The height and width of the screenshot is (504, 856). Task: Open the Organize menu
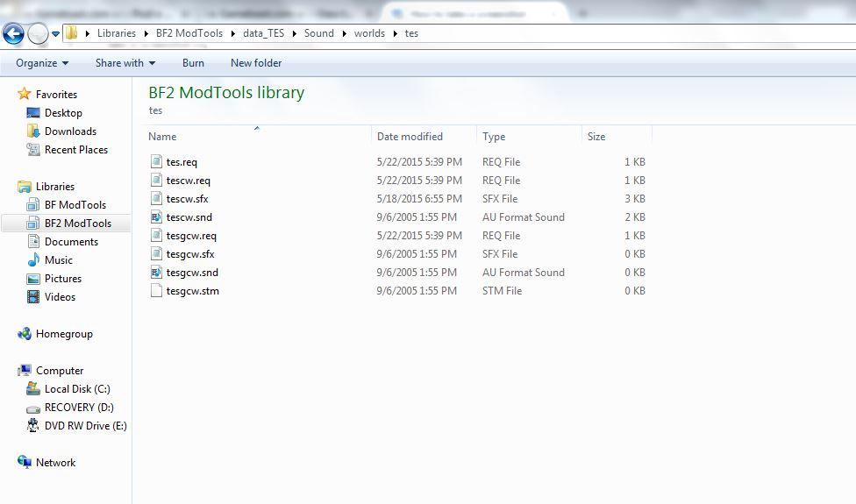(42, 63)
